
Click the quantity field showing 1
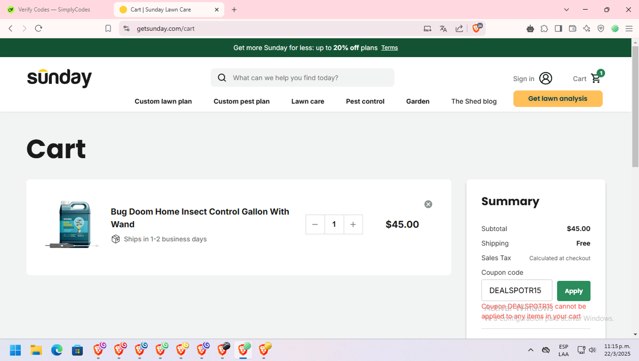point(334,225)
